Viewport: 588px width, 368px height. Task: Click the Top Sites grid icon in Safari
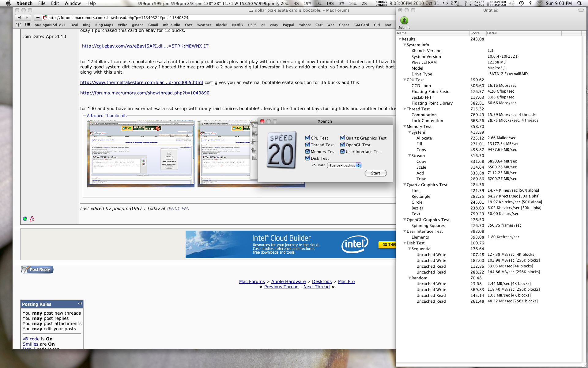[x=27, y=25]
